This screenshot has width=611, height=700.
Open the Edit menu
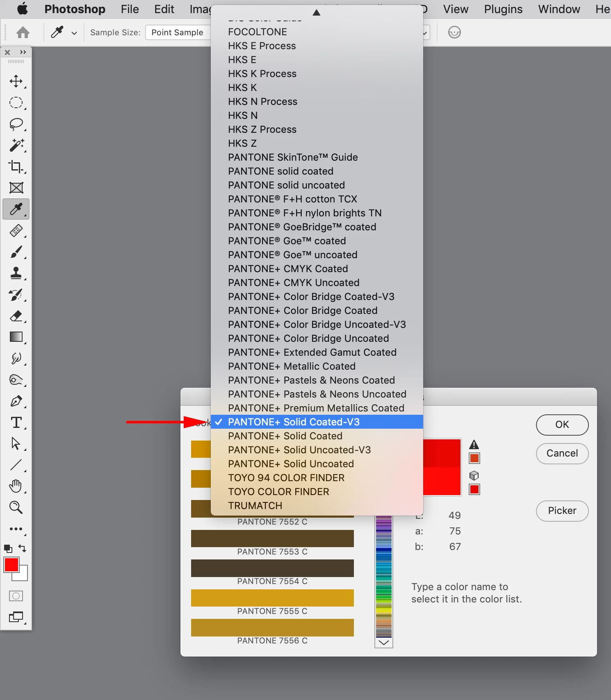164,9
